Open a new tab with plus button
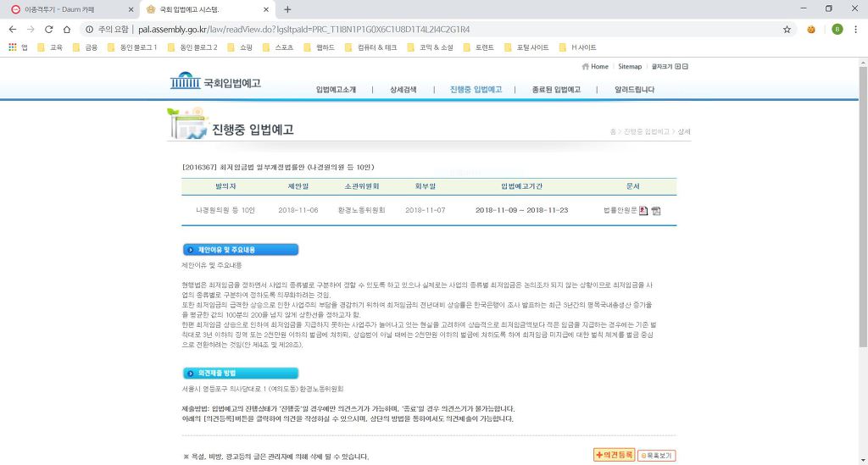The width and height of the screenshot is (868, 465). [287, 9]
